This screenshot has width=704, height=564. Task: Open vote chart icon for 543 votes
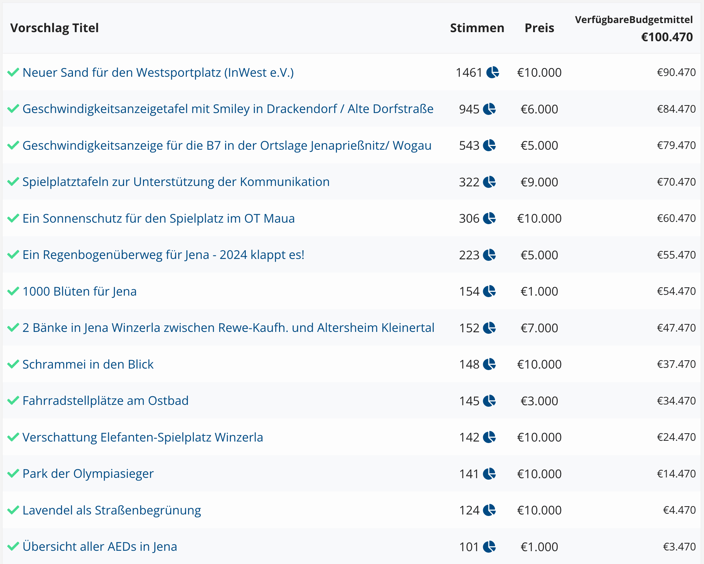tap(490, 146)
